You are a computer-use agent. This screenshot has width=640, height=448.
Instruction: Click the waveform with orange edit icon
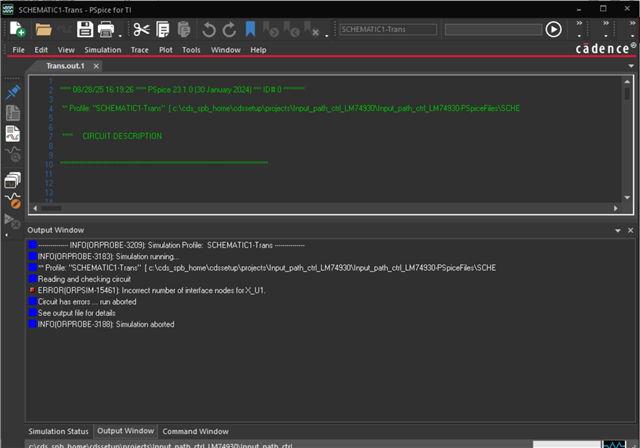tap(13, 201)
